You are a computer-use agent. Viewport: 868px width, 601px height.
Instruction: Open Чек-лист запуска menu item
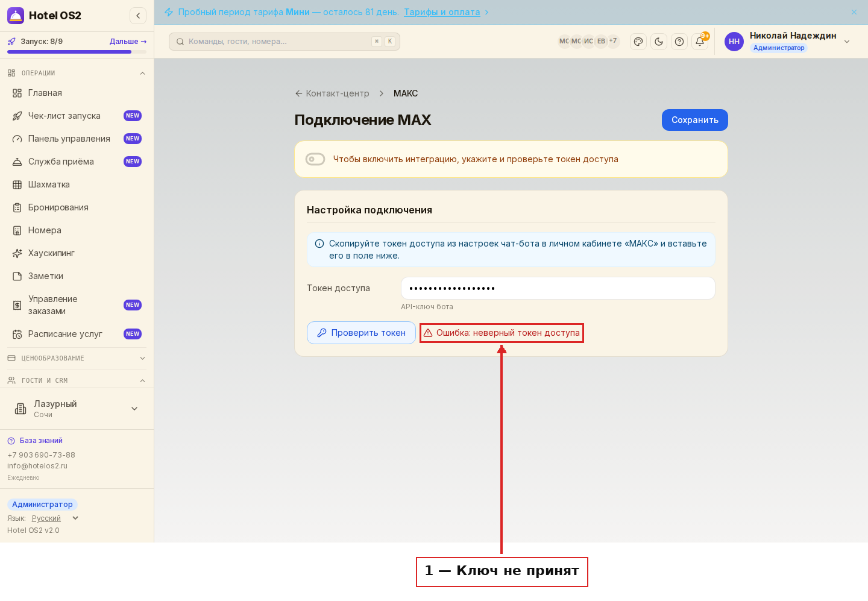tap(77, 116)
